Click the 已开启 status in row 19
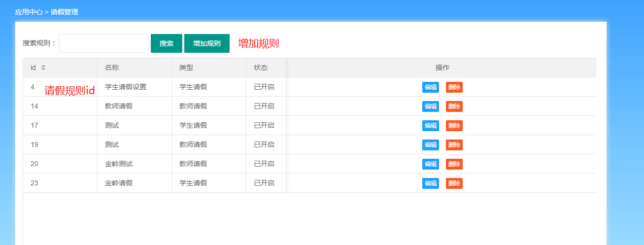644x245 pixels. [266, 144]
